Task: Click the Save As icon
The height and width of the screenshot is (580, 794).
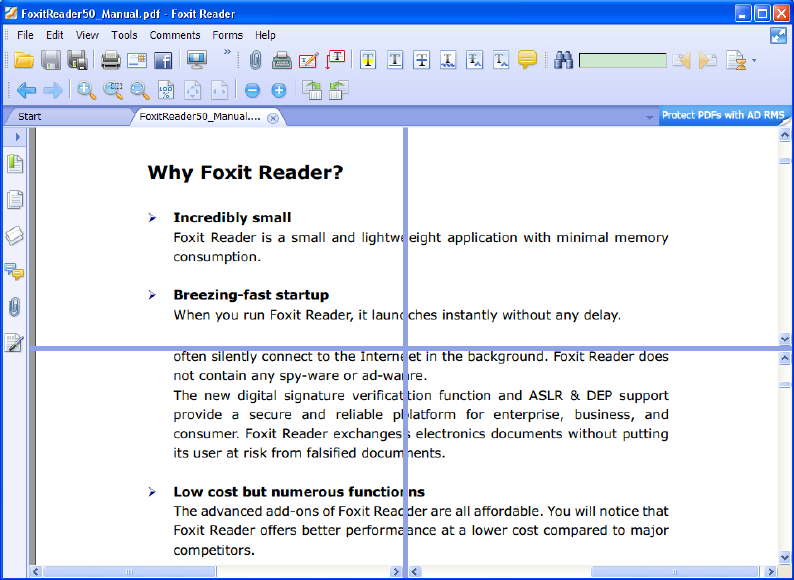Action: [77, 60]
